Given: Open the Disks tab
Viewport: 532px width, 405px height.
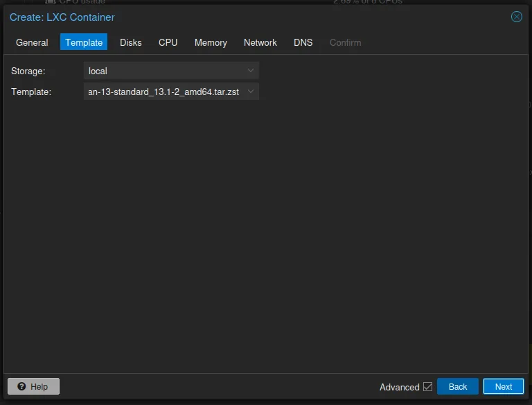Looking at the screenshot, I should [x=131, y=42].
